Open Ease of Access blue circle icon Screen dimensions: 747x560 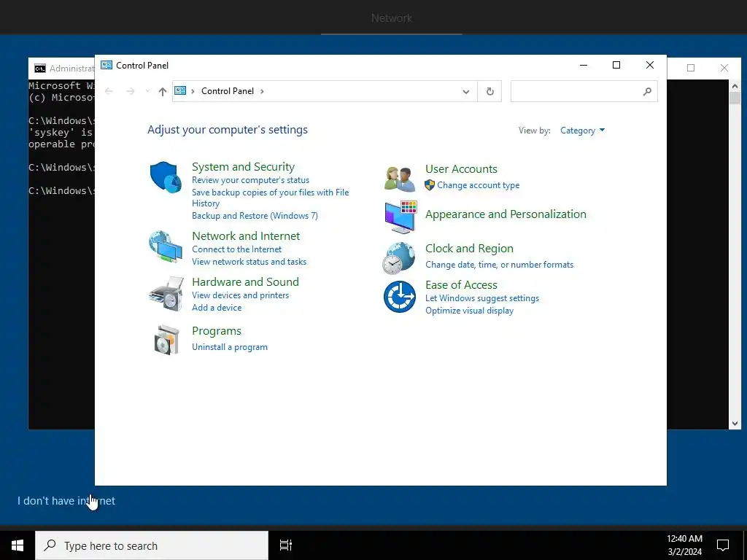400,297
